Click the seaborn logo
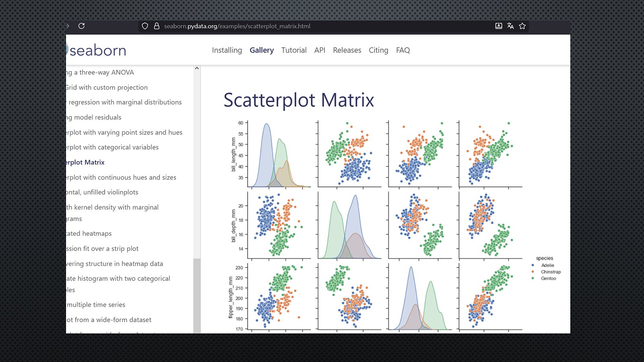Screen dimensions: 644x362 (97, 50)
